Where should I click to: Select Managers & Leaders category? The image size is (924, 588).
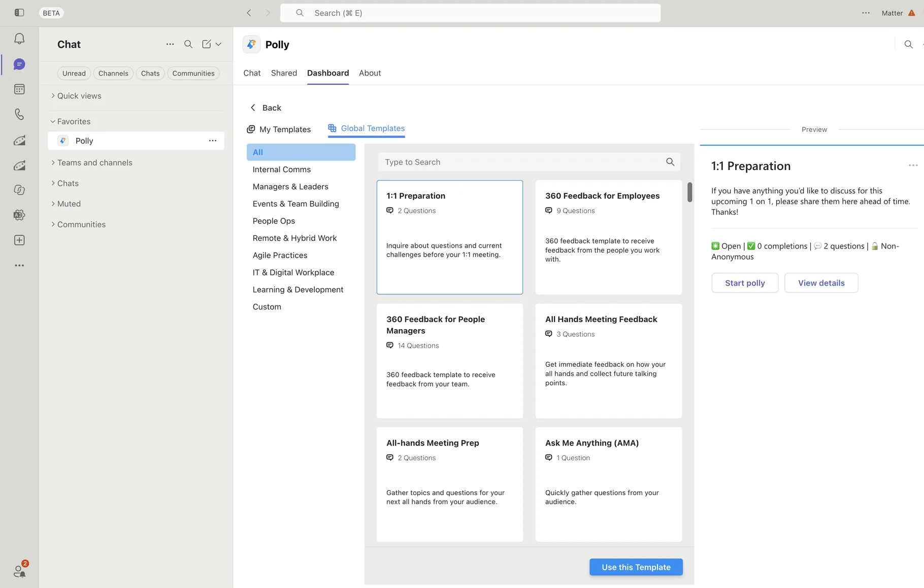point(290,187)
